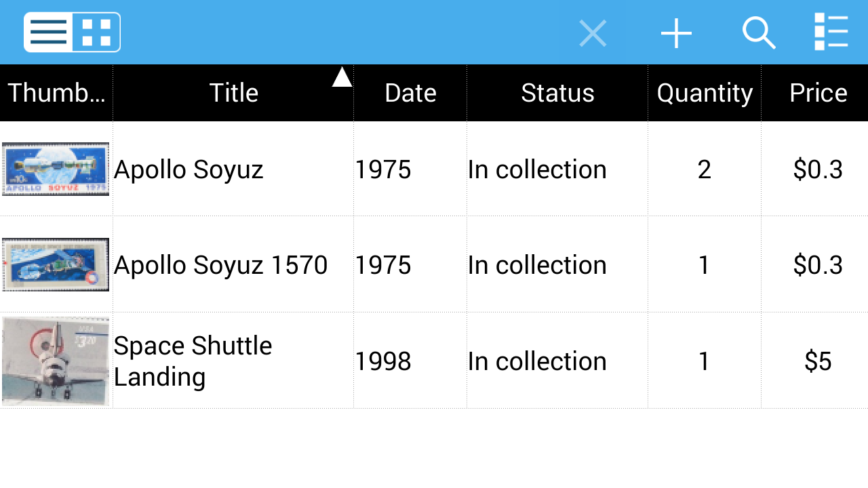Open the field list options icon
The height and width of the screenshot is (488, 868).
[x=831, y=33]
